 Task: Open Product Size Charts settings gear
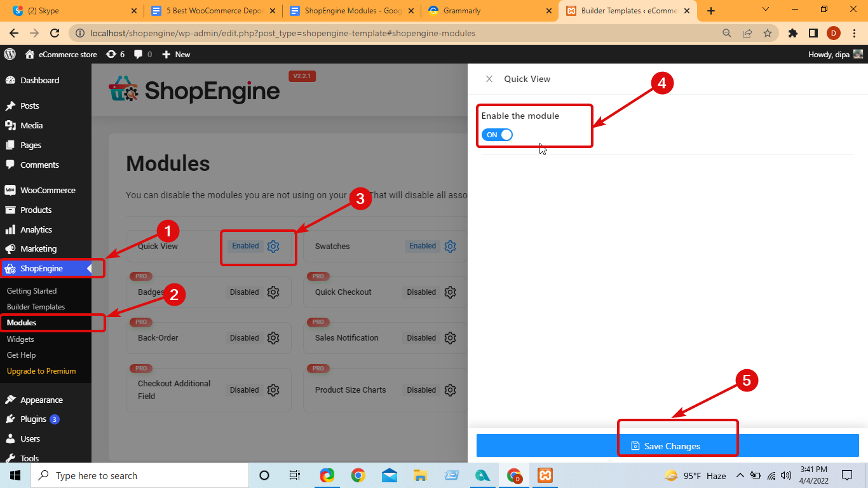[450, 390]
